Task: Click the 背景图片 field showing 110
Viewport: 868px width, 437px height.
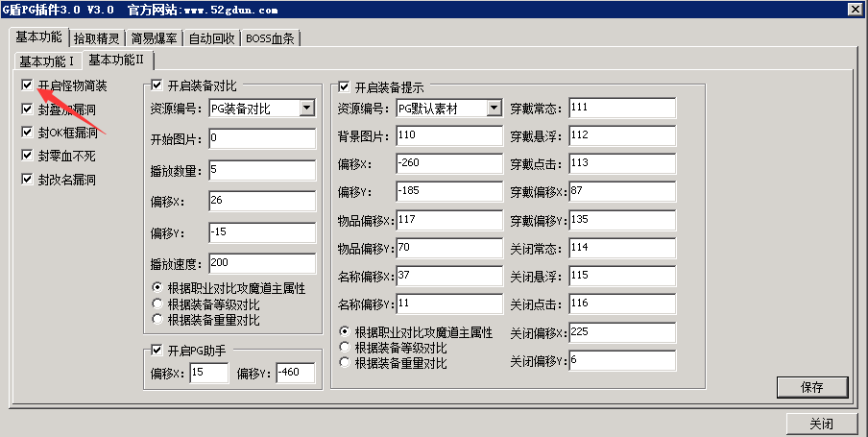Action: click(449, 135)
